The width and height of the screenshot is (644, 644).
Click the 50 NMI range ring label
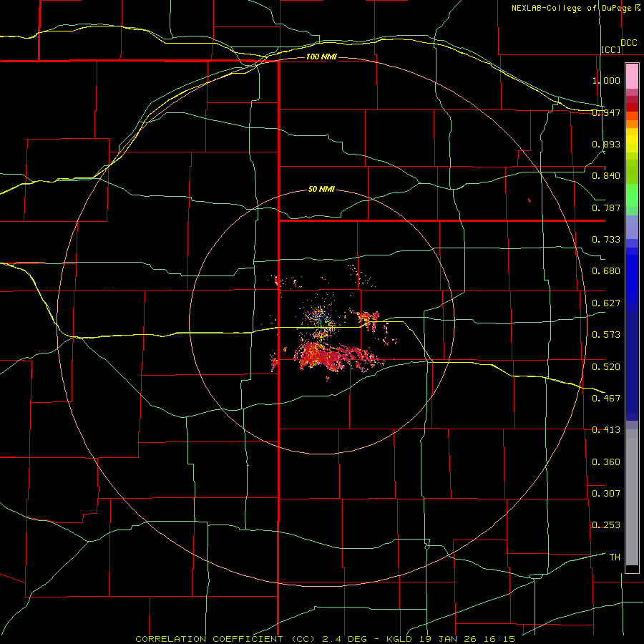321,189
